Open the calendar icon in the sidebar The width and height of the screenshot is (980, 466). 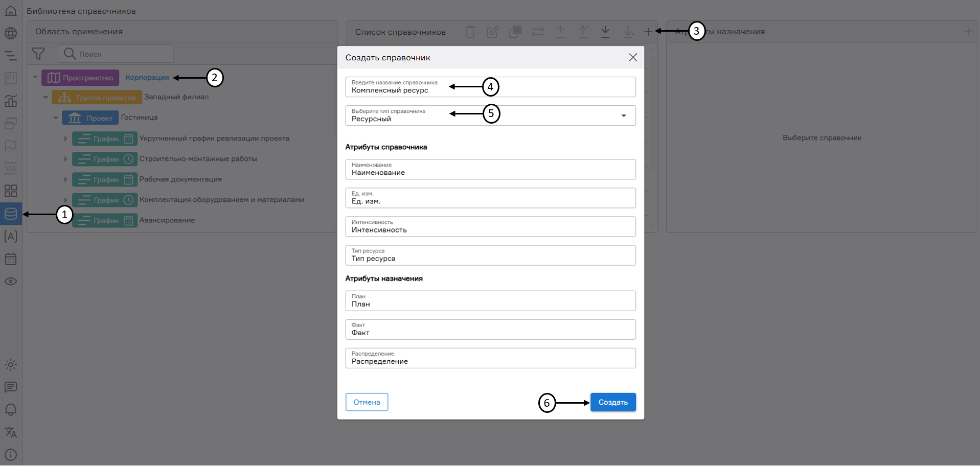tap(11, 259)
